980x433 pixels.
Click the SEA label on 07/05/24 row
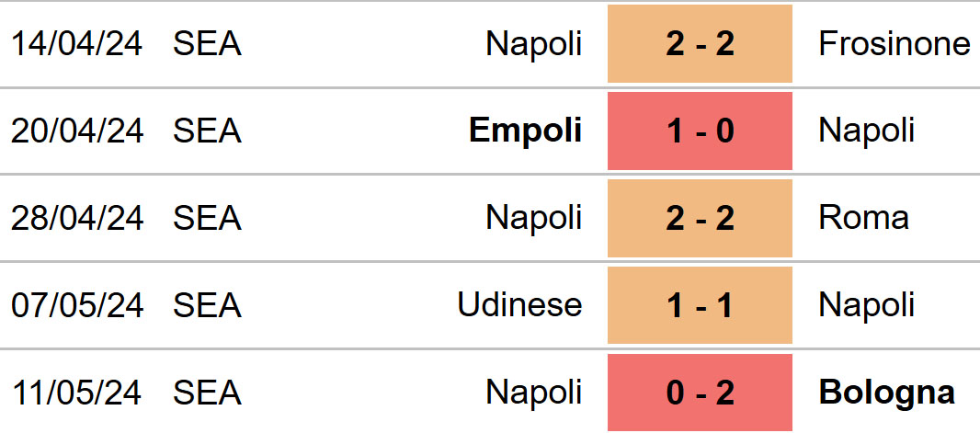point(208,306)
